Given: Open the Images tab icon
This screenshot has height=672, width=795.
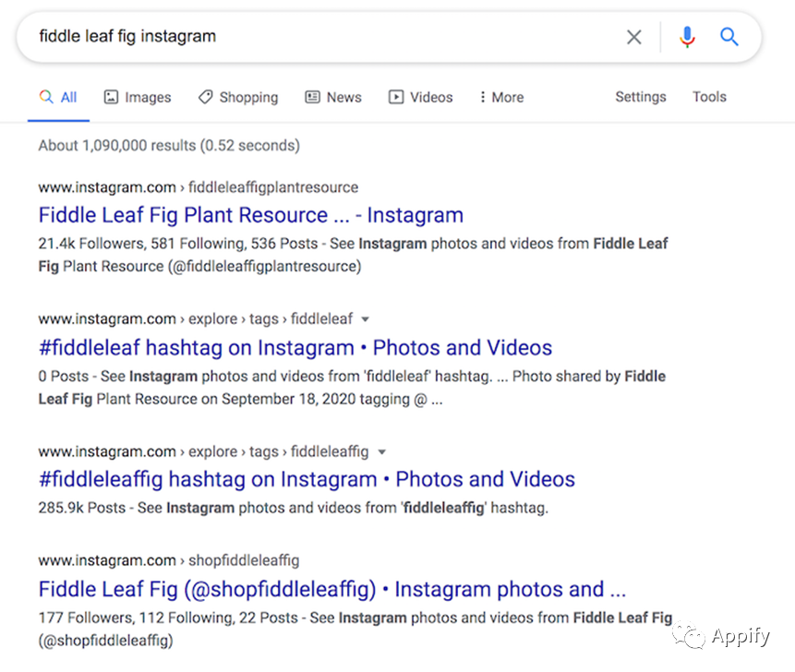Looking at the screenshot, I should pos(111,97).
